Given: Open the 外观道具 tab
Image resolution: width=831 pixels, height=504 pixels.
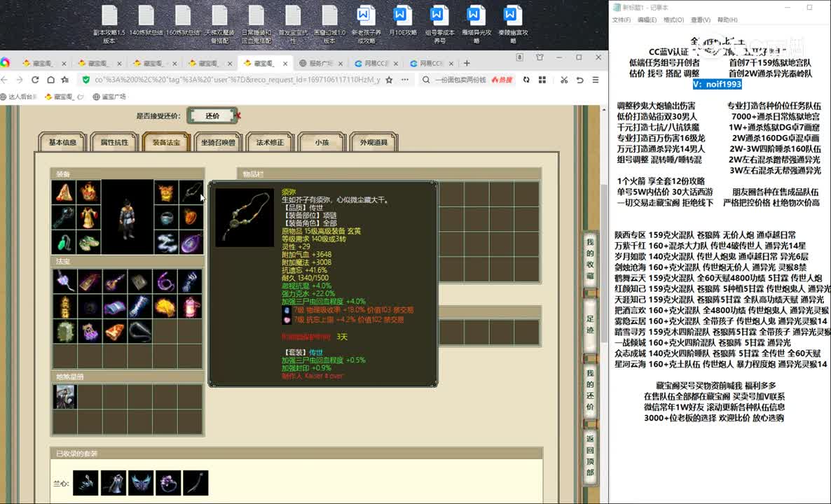Looking at the screenshot, I should pos(374,142).
